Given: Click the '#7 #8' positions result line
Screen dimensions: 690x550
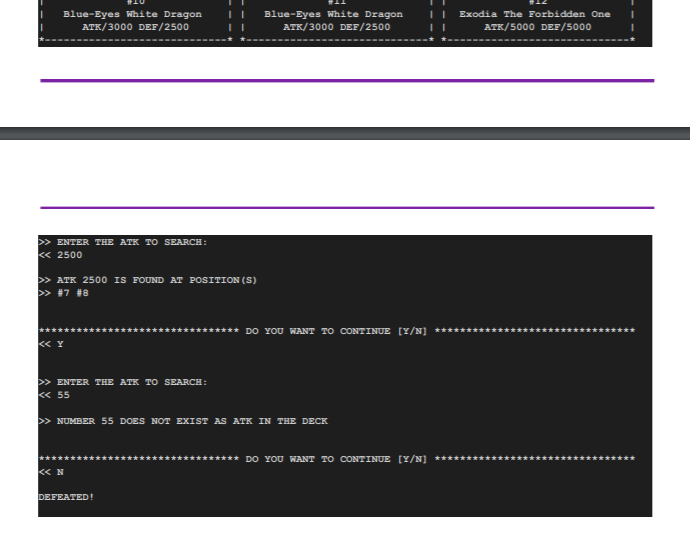Looking at the screenshot, I should click(x=64, y=293).
